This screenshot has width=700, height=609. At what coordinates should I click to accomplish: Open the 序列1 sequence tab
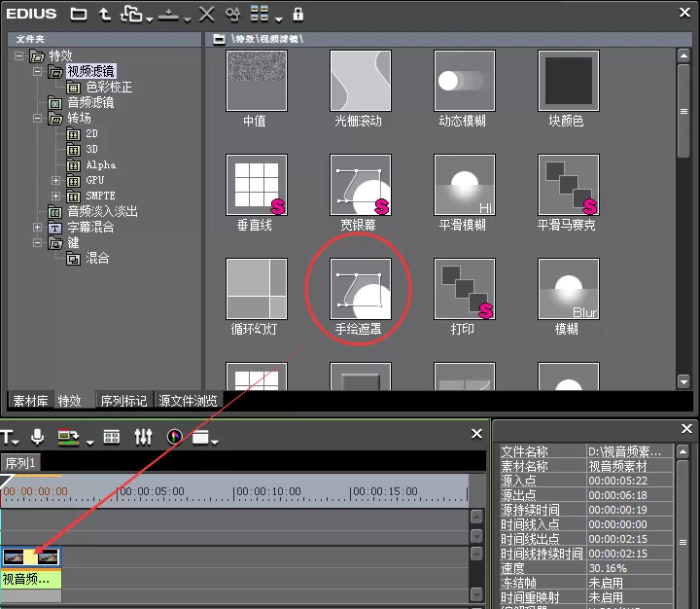pyautogui.click(x=20, y=463)
